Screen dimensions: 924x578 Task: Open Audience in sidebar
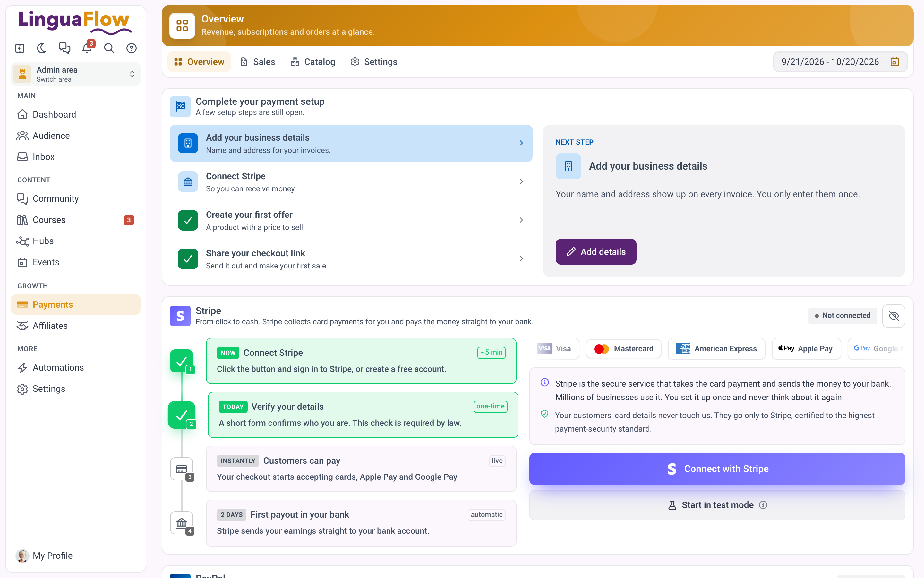[x=76, y=136]
